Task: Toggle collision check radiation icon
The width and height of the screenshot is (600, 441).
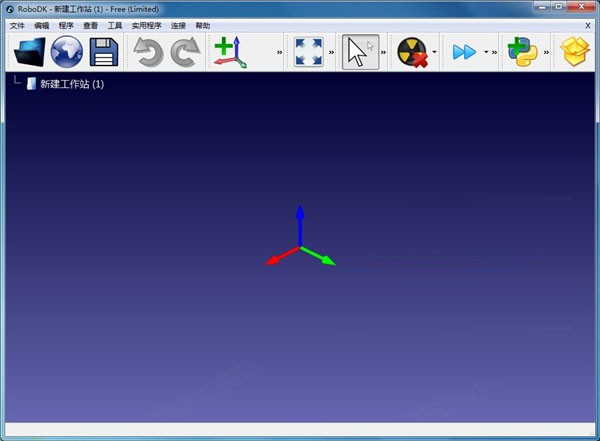Action: (411, 51)
